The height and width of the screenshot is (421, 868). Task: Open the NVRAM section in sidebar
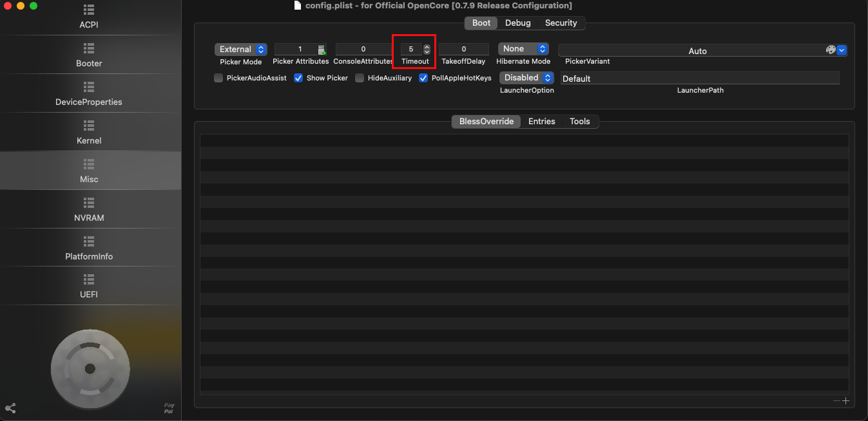point(89,210)
